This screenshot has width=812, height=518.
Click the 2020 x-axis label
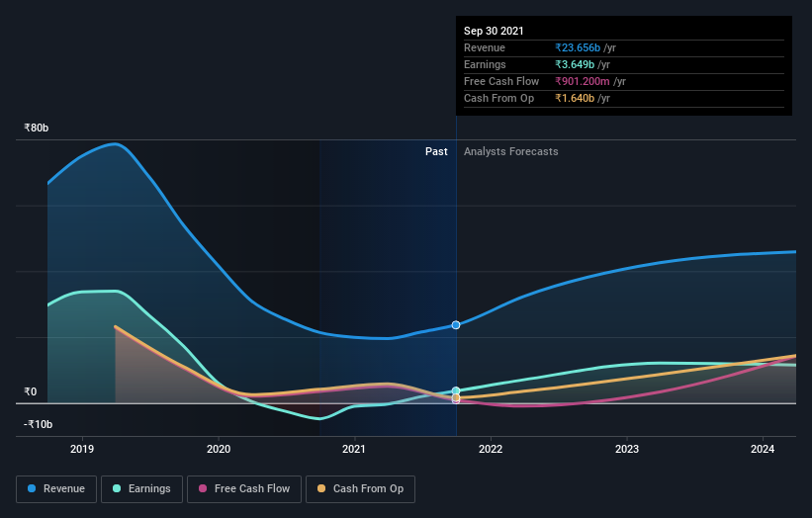pyautogui.click(x=219, y=449)
